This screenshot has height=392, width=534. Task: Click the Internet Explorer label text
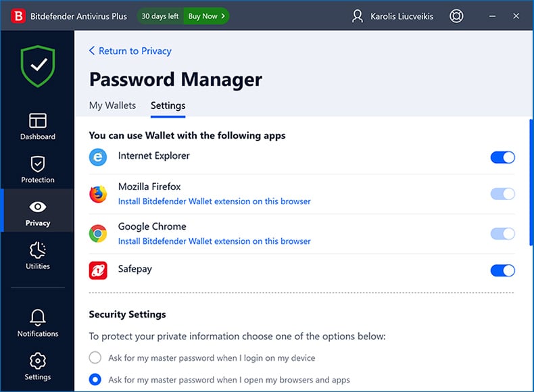(x=153, y=155)
